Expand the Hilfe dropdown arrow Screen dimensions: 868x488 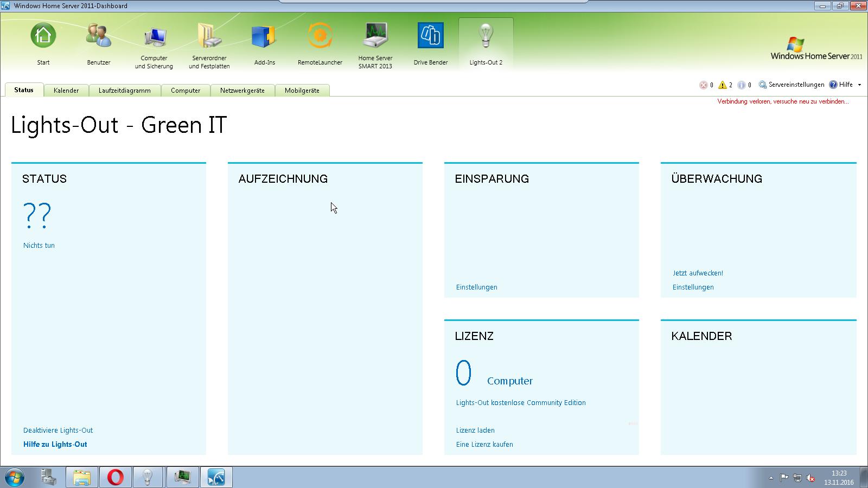859,85
